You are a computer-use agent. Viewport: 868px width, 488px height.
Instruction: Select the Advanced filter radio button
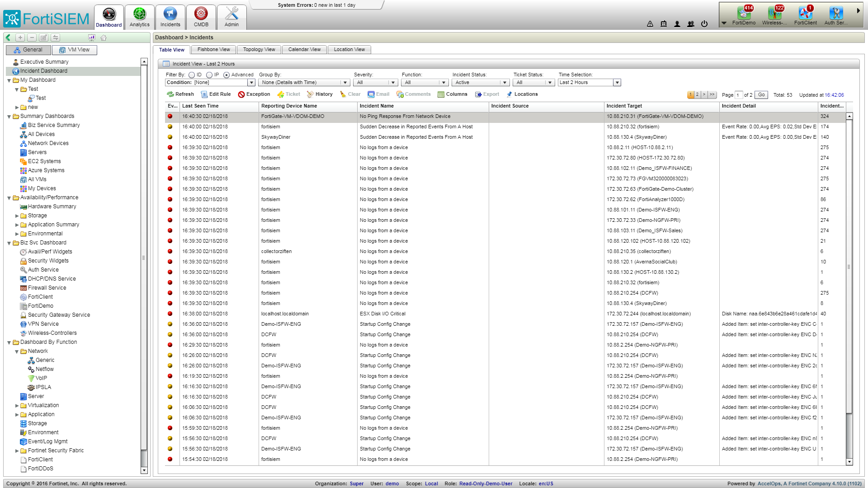226,75
